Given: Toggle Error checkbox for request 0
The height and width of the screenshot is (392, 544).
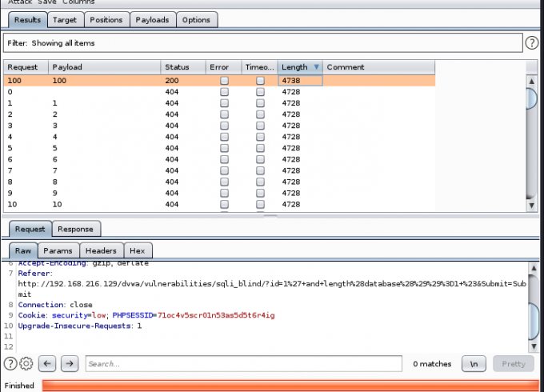Looking at the screenshot, I should (224, 92).
